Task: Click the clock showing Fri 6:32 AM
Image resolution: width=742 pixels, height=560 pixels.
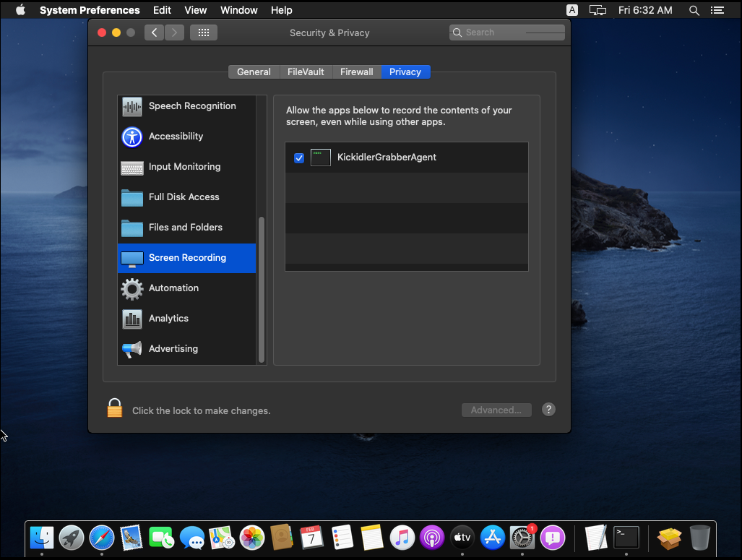Action: point(645,10)
